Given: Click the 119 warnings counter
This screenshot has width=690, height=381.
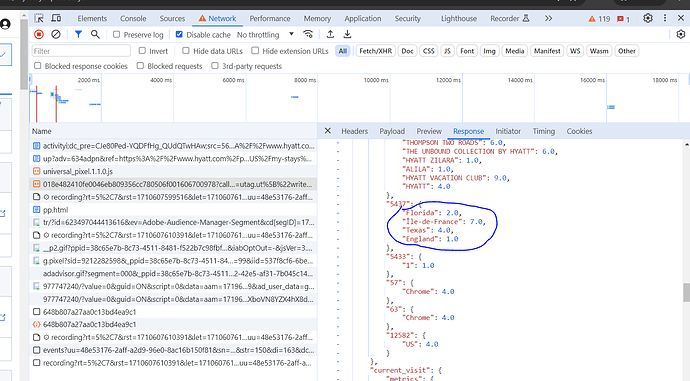Looking at the screenshot, I should [599, 19].
